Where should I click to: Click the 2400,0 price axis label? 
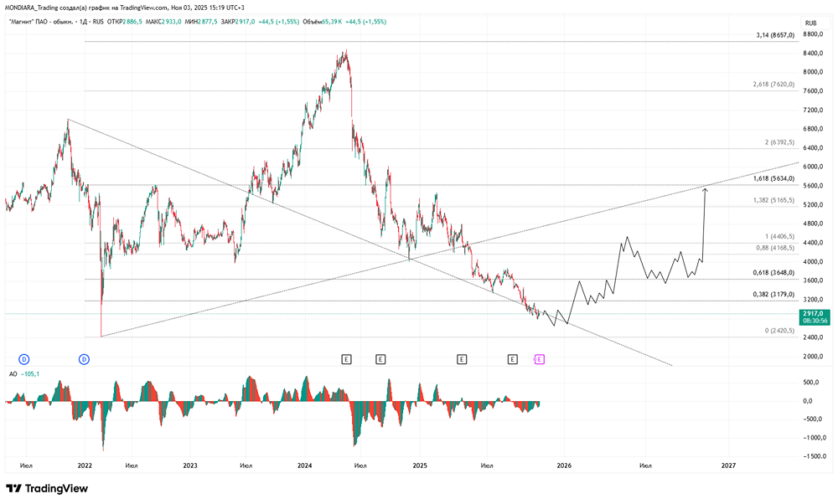814,337
